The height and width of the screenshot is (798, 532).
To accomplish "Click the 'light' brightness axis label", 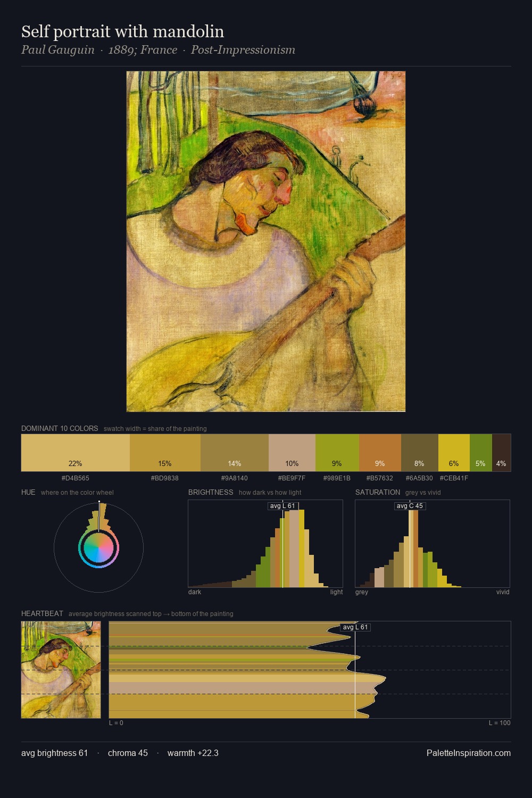I will click(x=336, y=592).
